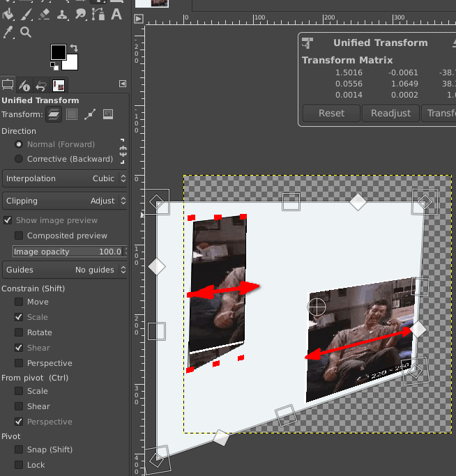The width and height of the screenshot is (456, 476).
Task: Select the Color Picker eyedropper tool
Action: pyautogui.click(x=8, y=32)
